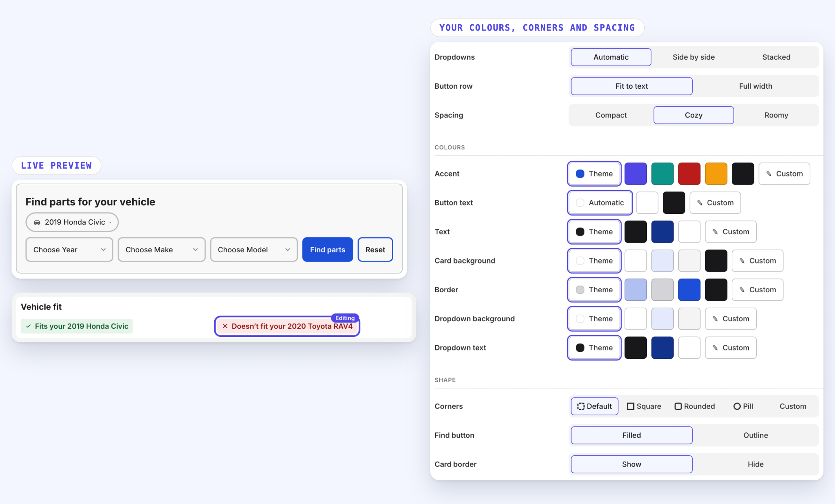The width and height of the screenshot is (835, 504).
Task: Click the car icon in 2019 Honda Civic pill
Action: [37, 222]
